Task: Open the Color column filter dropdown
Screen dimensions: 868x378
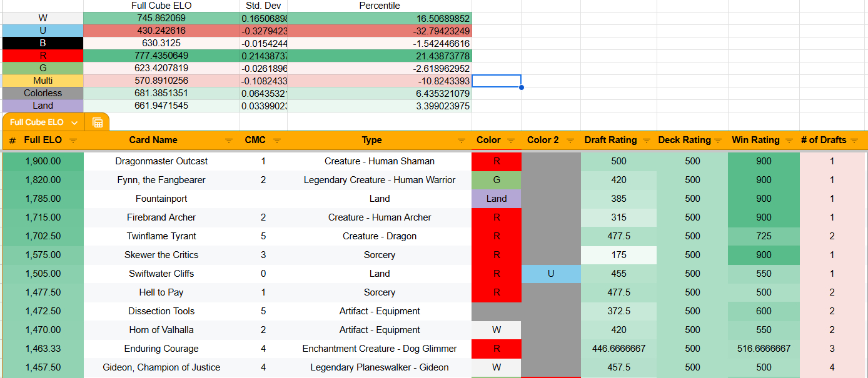Action: [511, 141]
